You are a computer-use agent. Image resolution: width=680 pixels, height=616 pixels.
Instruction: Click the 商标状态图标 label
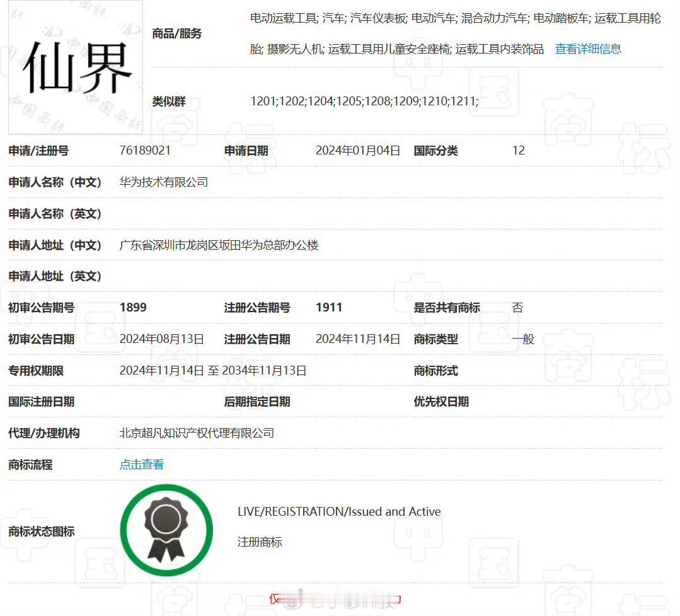point(41,532)
